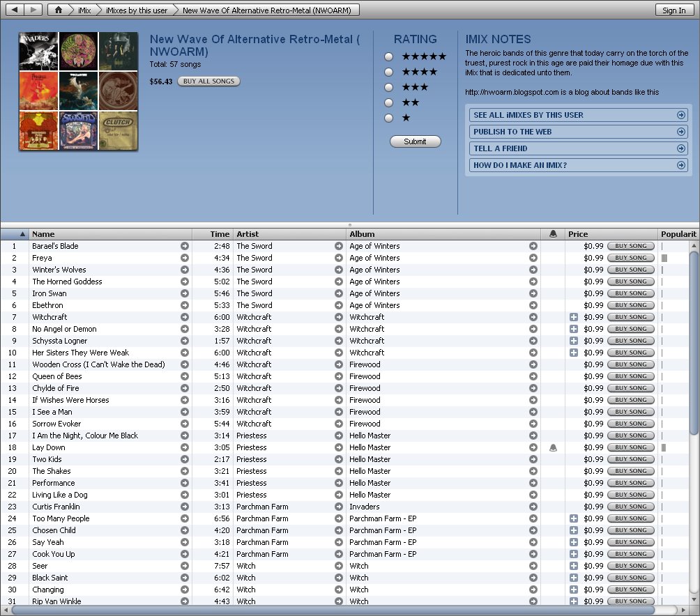Viewport: 700px width, 616px height.
Task: Open the home icon in breadcrumb
Action: pos(58,10)
